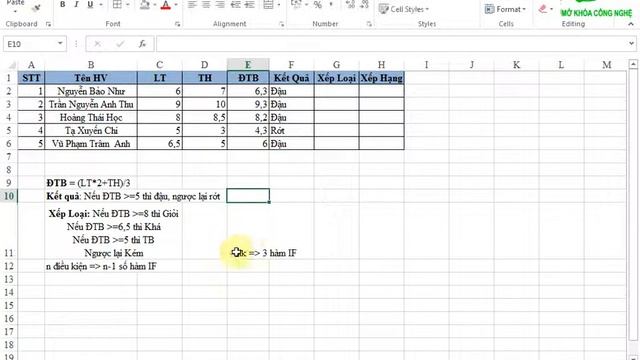The width and height of the screenshot is (640, 360).
Task: Select column B header
Action: coord(91,65)
